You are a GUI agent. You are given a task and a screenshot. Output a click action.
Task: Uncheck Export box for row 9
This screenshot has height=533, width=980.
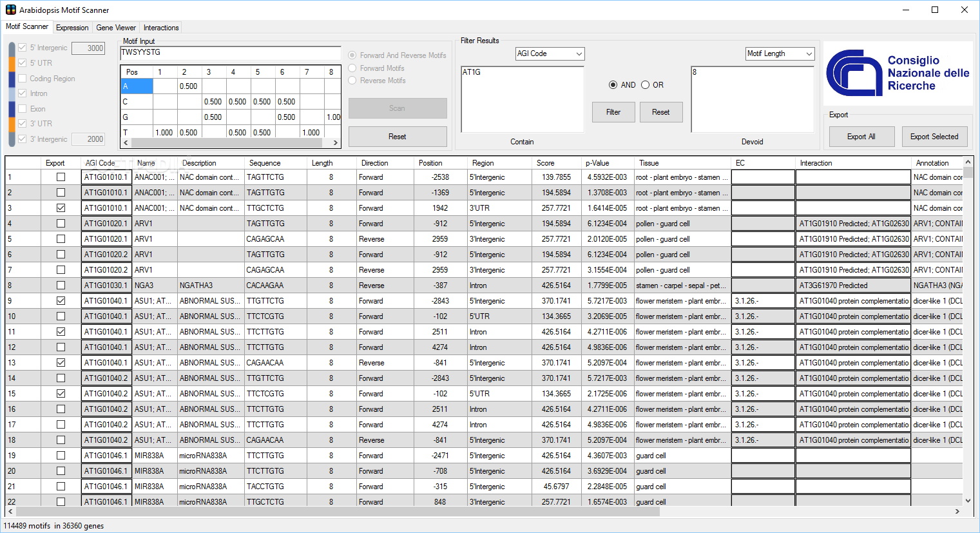click(x=61, y=301)
